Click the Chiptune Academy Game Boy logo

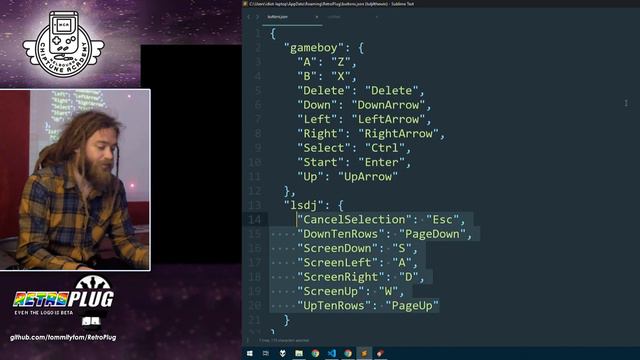point(64,44)
